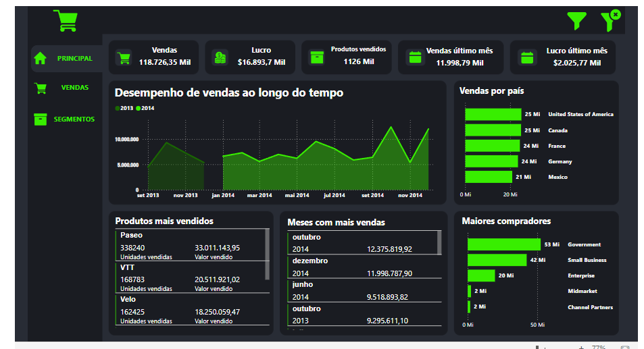Select the Mexico bar in Vendas por país
Image resolution: width=644 pixels, height=349 pixels.
tap(488, 177)
